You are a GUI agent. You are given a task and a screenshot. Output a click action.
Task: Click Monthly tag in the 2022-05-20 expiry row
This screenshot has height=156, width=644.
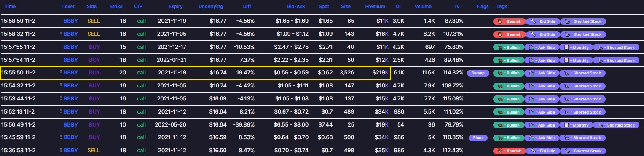click(x=577, y=125)
